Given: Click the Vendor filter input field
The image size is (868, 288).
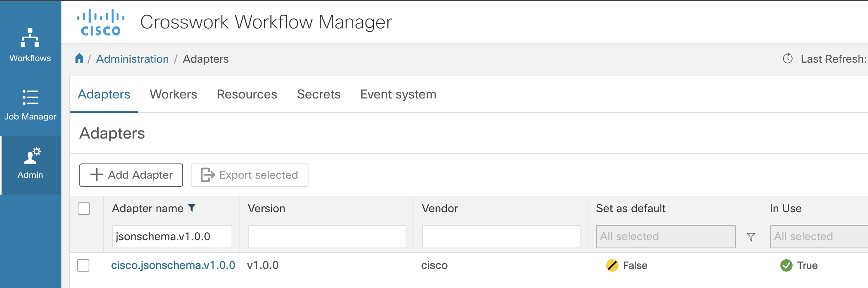Looking at the screenshot, I should pyautogui.click(x=501, y=237).
